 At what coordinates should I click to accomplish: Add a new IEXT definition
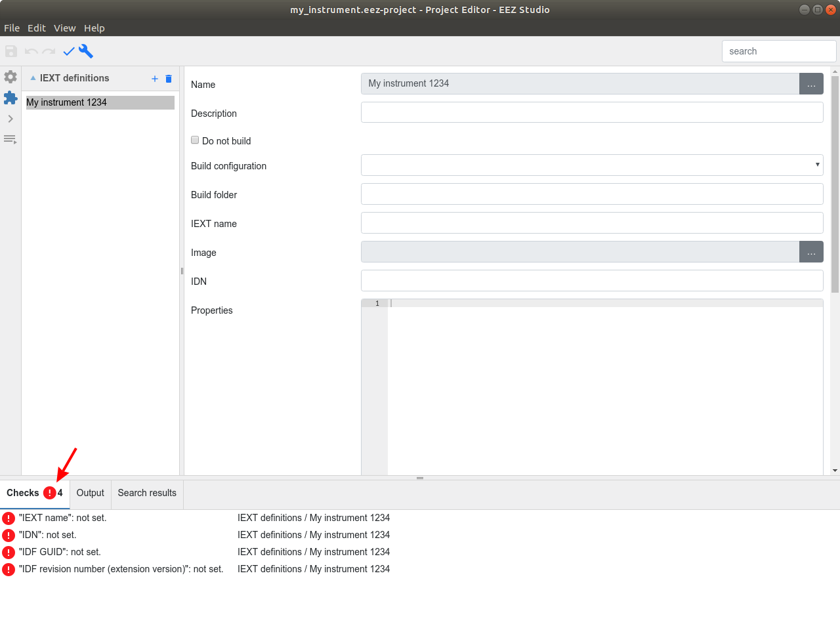tap(155, 79)
